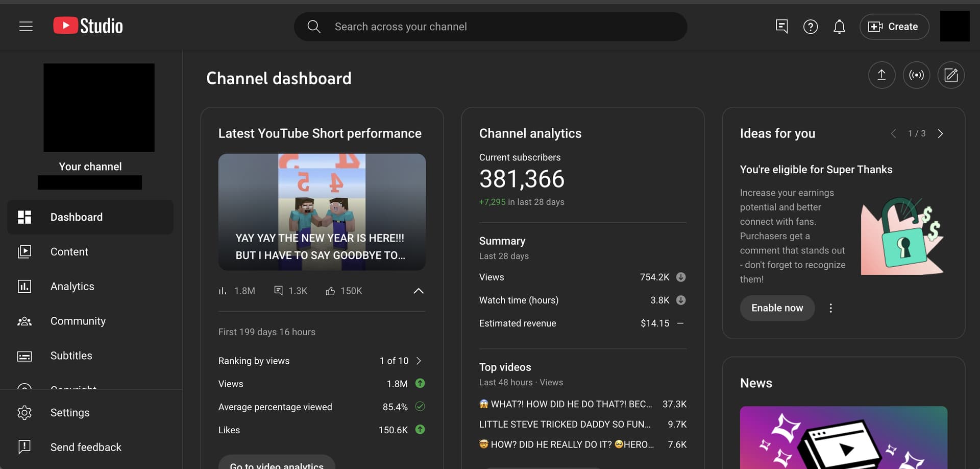
Task: Open the latest Short video thumbnail
Action: (x=322, y=212)
